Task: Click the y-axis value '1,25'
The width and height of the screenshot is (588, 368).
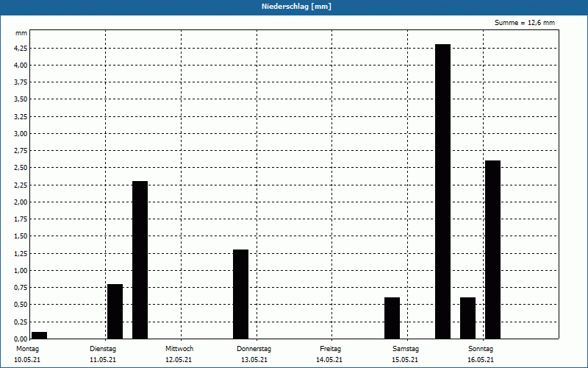Action: click(21, 253)
